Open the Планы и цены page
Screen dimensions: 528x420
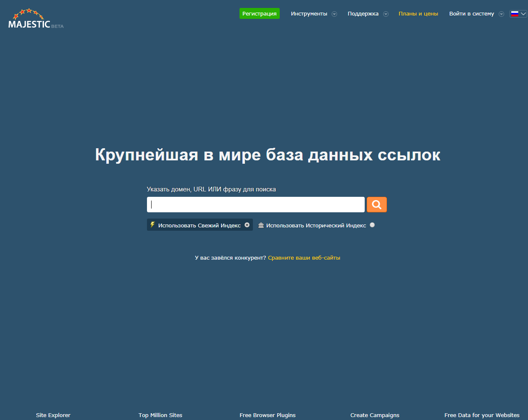pyautogui.click(x=418, y=14)
